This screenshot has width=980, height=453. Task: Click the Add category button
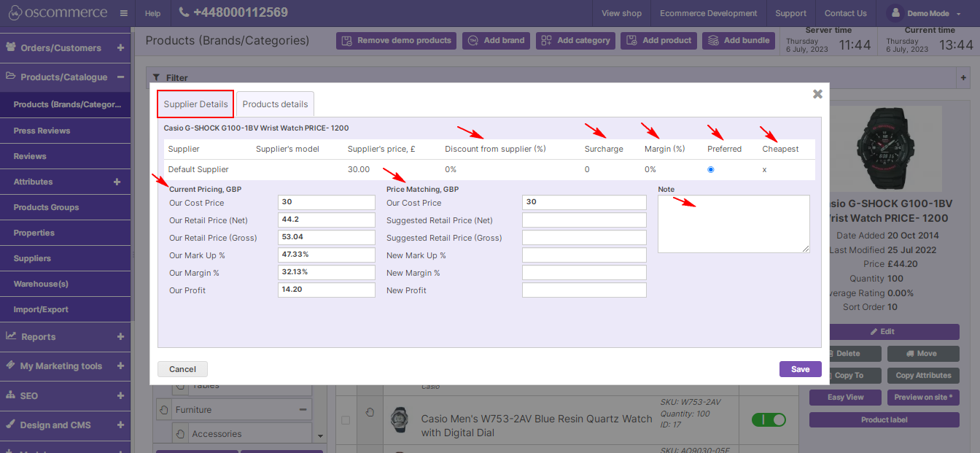pyautogui.click(x=575, y=41)
